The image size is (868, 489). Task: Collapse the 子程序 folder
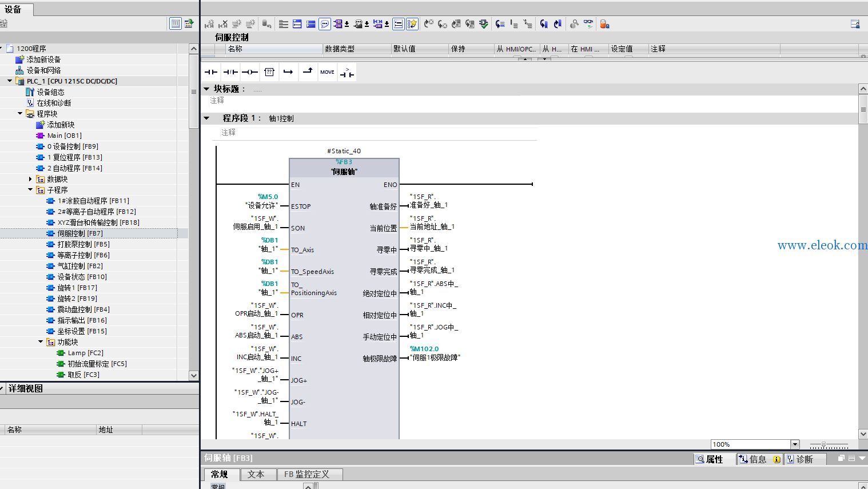pos(30,190)
